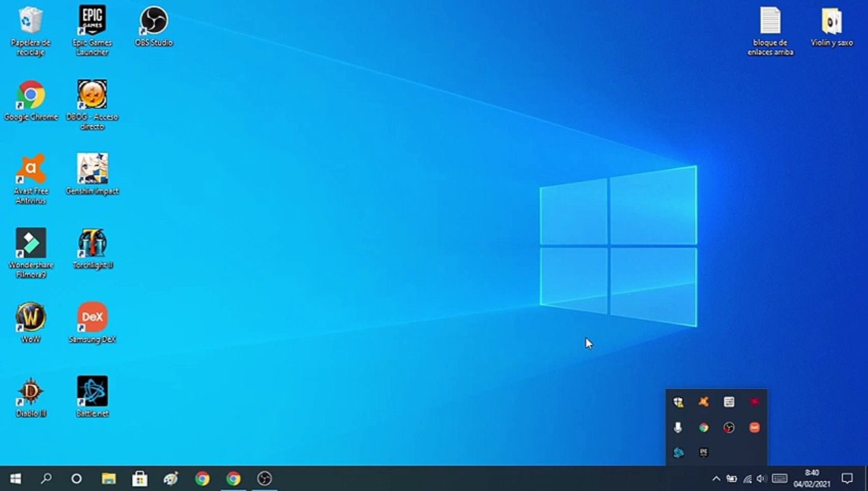Open the Windows Start menu
868x491 pixels.
15,479
